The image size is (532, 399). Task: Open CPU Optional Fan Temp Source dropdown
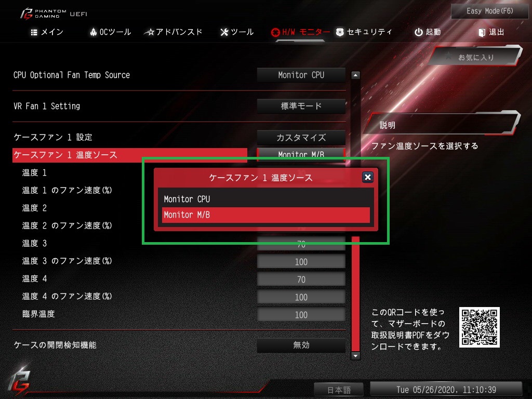301,75
